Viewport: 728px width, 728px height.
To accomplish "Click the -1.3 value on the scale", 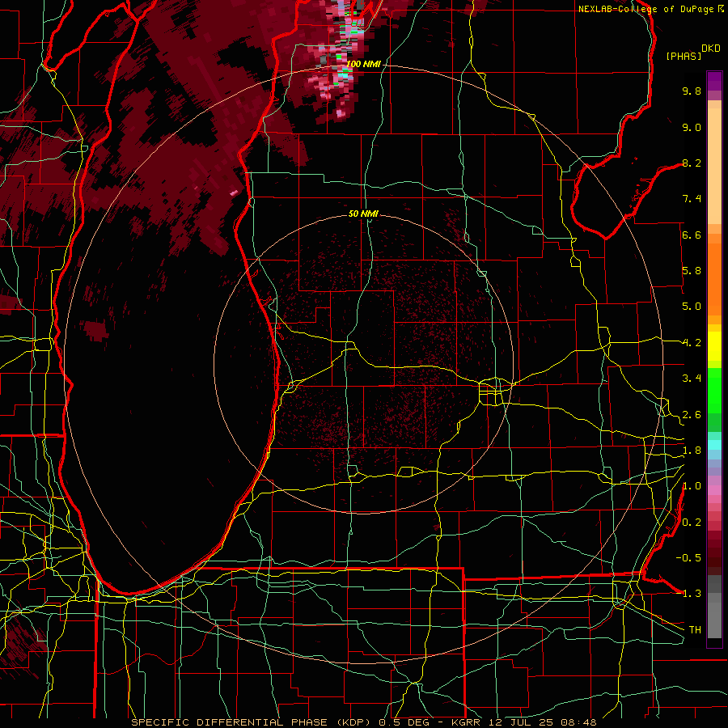I will click(688, 594).
